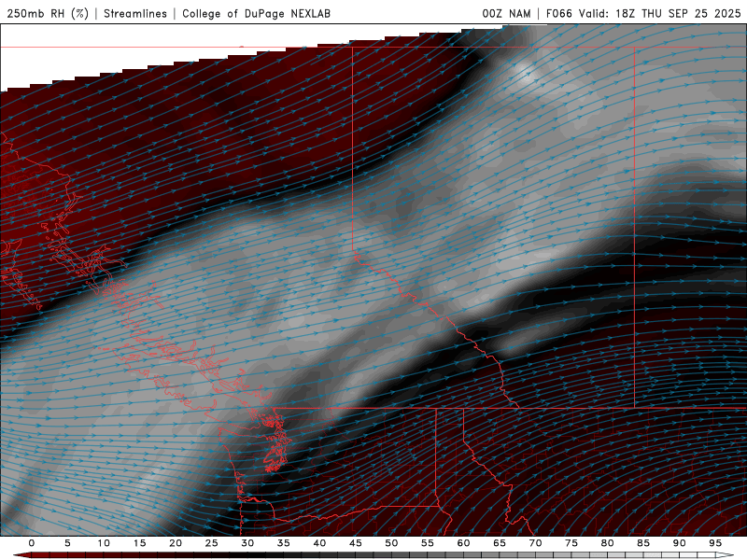Click the '90' colorbar label
747x560 pixels.
(679, 543)
